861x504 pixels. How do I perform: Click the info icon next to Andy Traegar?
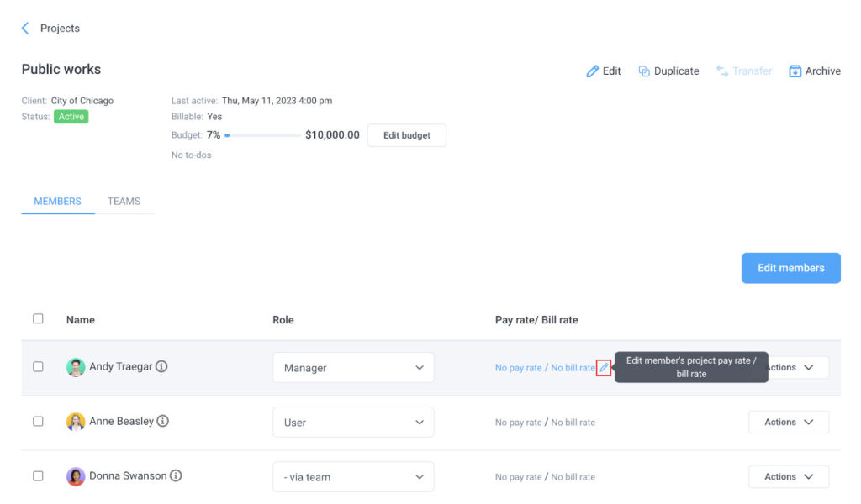[x=162, y=367]
